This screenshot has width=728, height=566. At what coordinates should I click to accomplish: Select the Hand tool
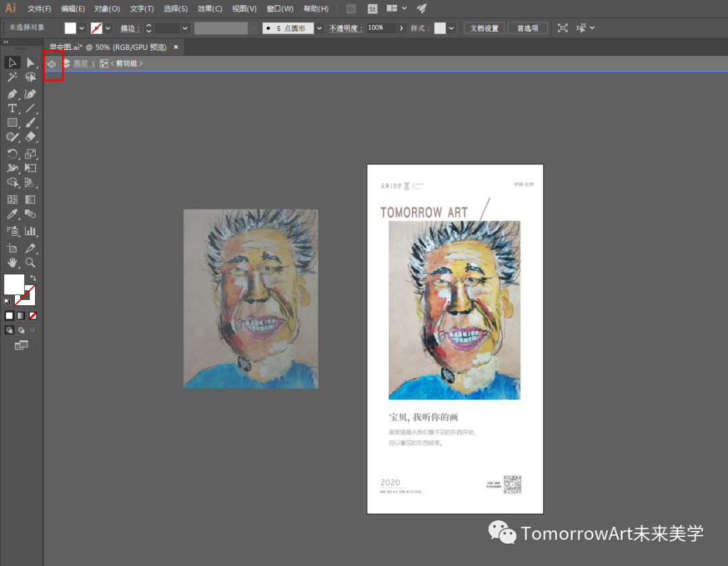click(x=12, y=263)
